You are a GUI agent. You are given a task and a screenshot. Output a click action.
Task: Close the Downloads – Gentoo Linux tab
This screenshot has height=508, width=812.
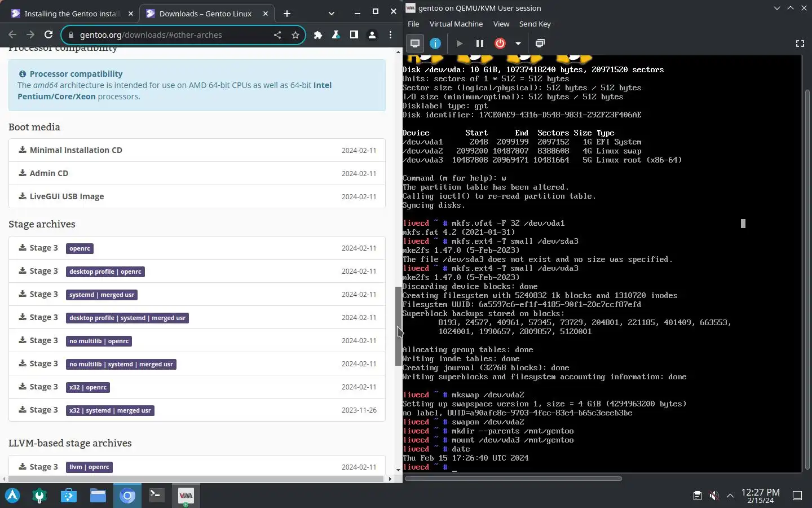click(266, 14)
